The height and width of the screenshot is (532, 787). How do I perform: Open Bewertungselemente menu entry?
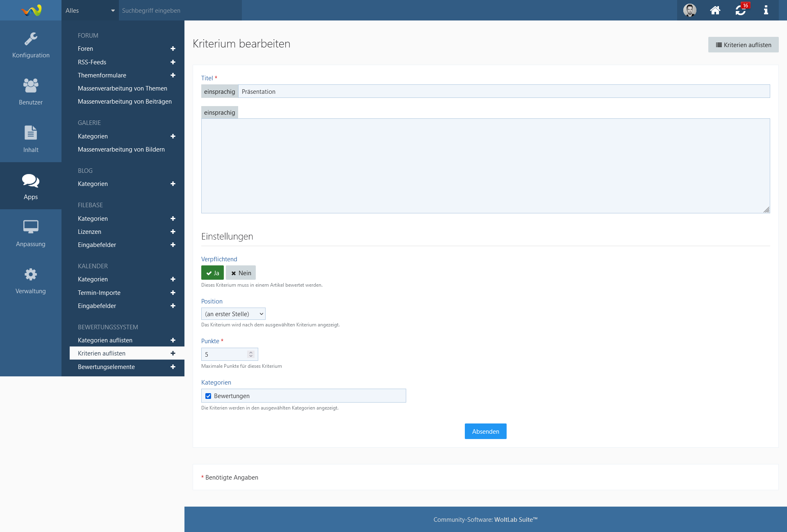(106, 367)
